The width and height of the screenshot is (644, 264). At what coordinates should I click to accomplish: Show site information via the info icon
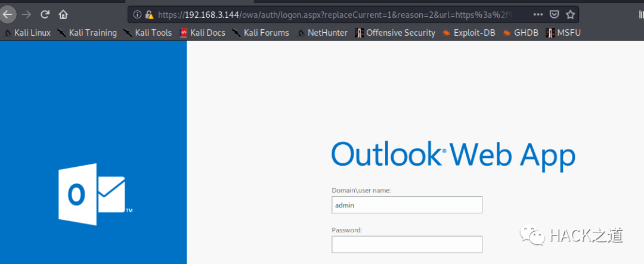point(138,15)
